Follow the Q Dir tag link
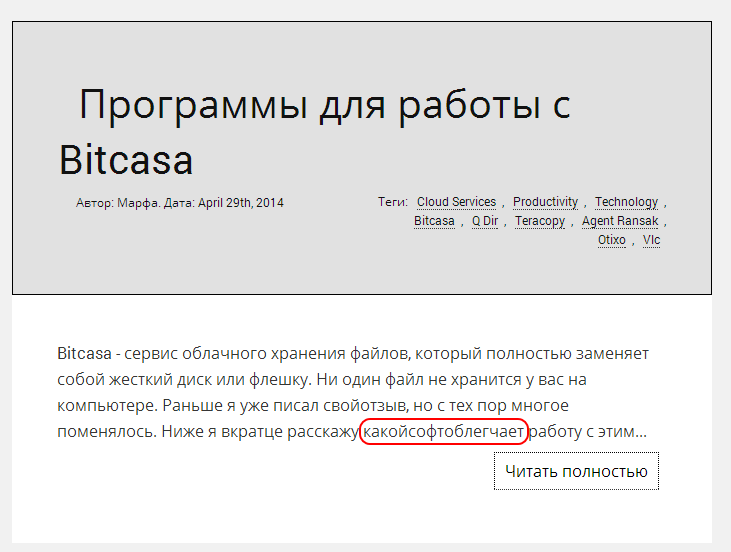 point(485,221)
